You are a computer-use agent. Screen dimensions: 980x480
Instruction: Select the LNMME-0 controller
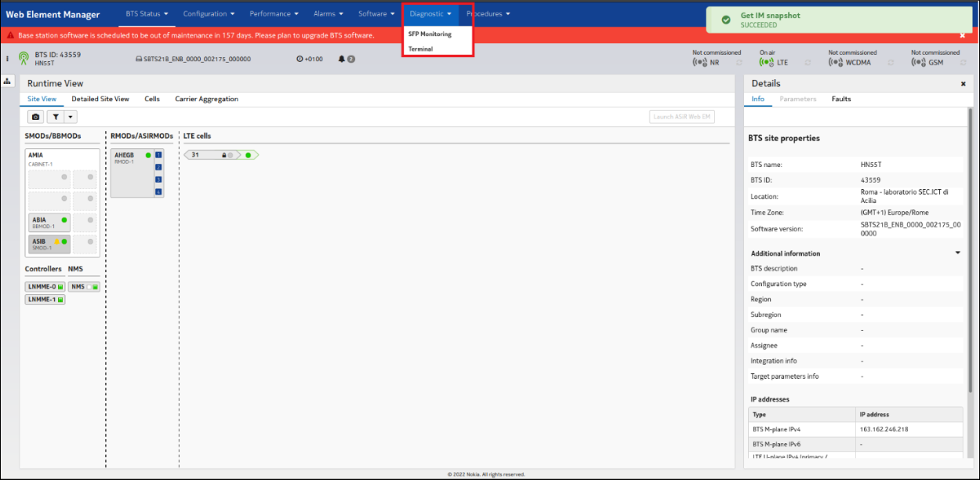pyautogui.click(x=45, y=287)
